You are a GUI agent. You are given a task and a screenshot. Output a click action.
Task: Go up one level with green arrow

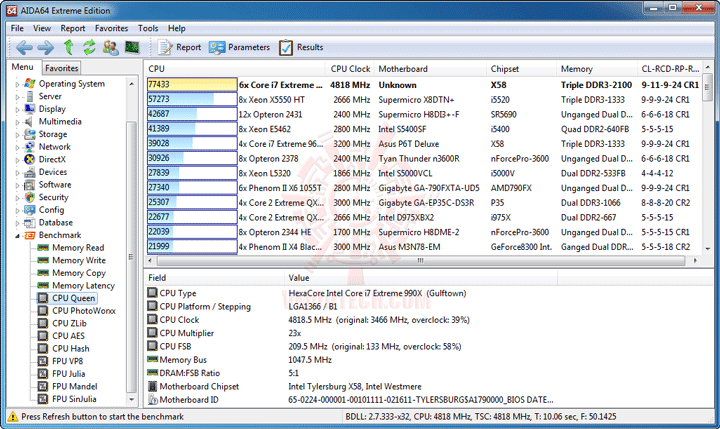[68, 47]
